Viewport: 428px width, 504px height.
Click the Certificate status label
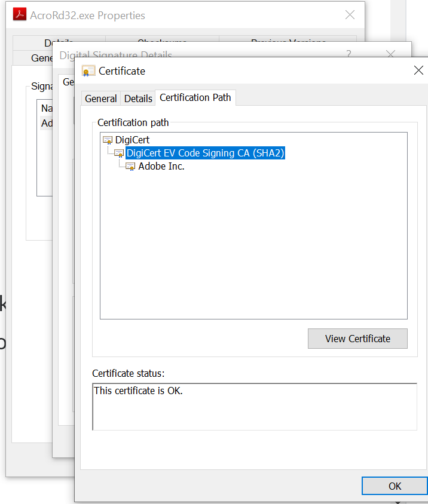[128, 373]
